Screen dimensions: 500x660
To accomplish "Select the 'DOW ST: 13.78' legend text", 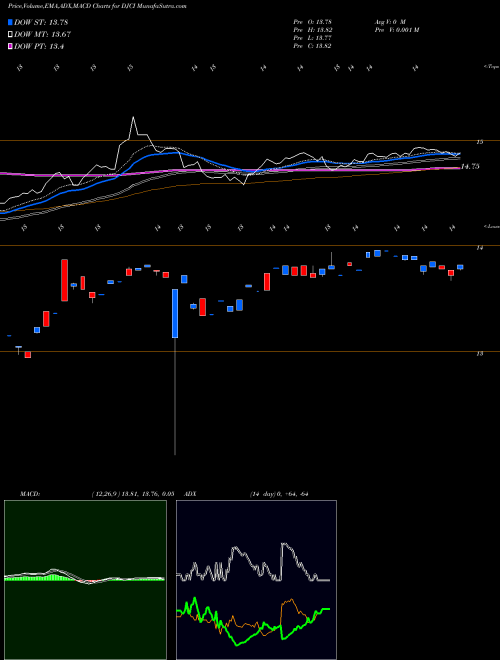I will 41,22.
